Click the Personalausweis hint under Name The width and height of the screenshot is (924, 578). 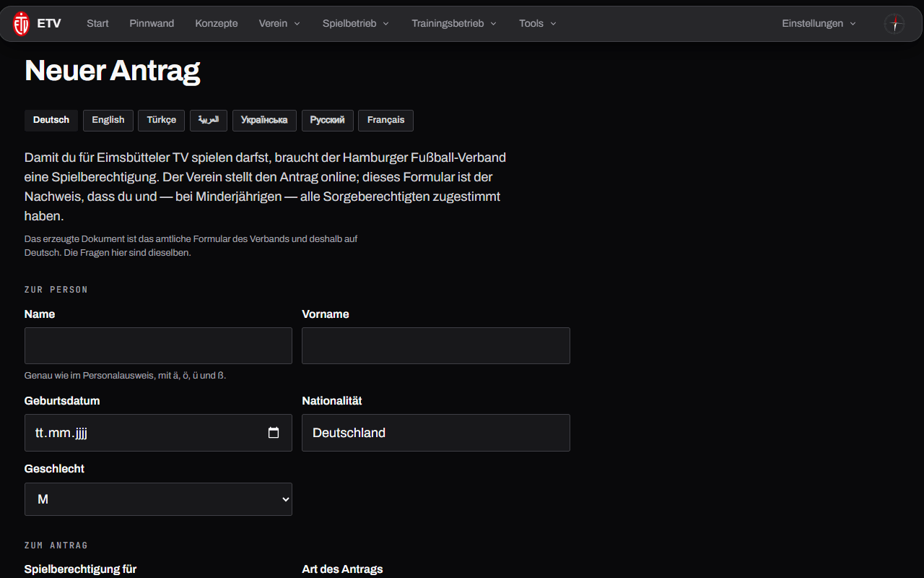(x=126, y=376)
